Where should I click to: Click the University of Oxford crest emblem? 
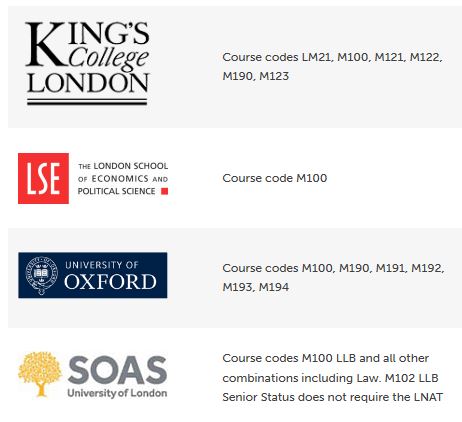(x=42, y=275)
